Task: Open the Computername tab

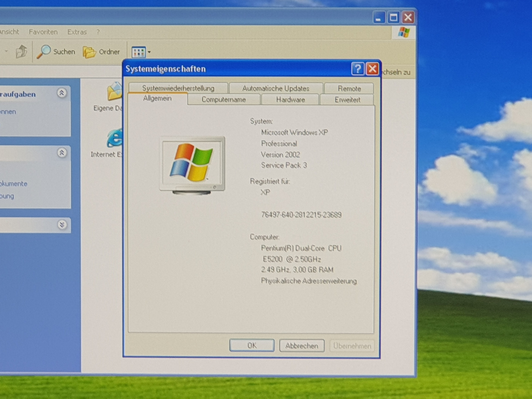Action: coord(223,100)
